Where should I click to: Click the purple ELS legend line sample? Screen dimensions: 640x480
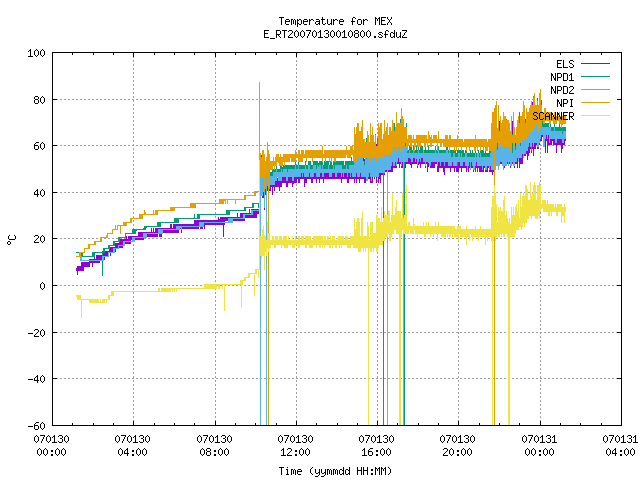[595, 64]
